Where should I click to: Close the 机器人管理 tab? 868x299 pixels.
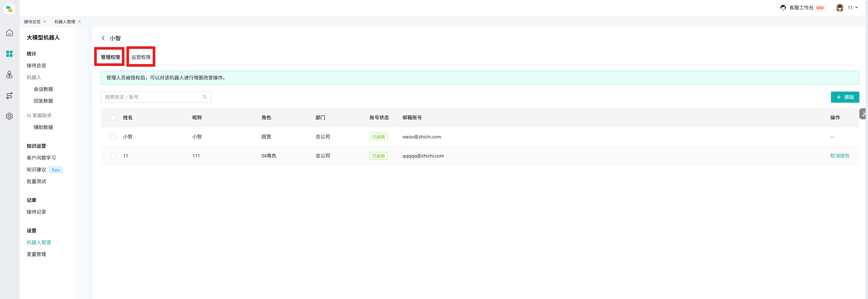pos(79,22)
